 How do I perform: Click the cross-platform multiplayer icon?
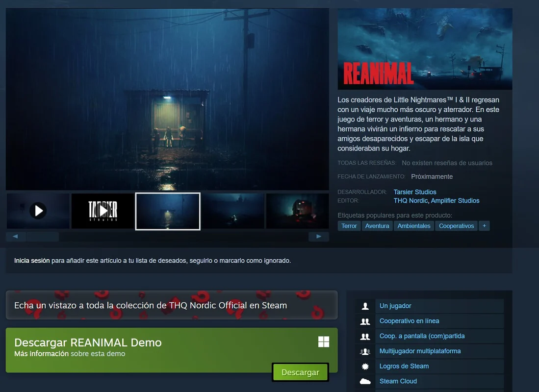pyautogui.click(x=365, y=351)
